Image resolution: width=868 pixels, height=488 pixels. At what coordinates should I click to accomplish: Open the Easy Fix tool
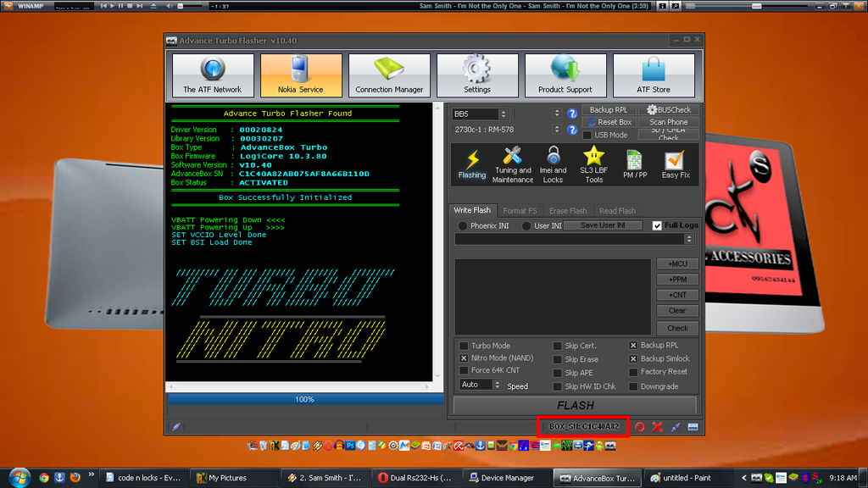coord(676,164)
